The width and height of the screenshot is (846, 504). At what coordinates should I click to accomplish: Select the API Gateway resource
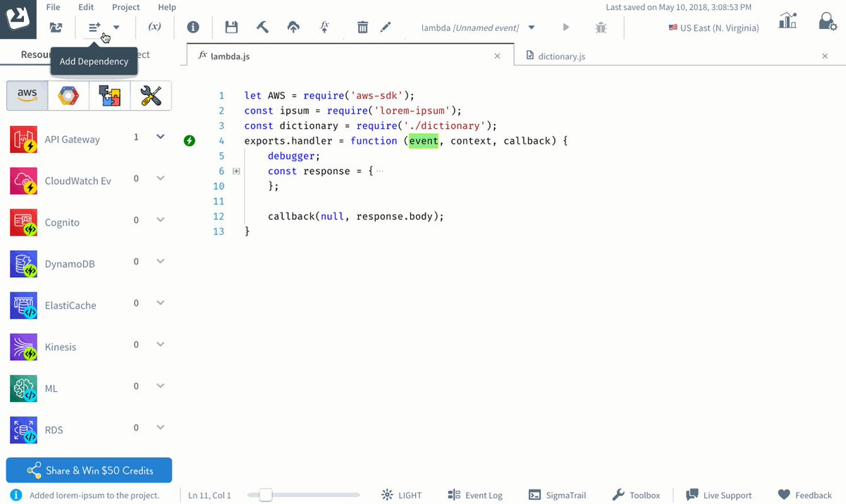click(73, 140)
